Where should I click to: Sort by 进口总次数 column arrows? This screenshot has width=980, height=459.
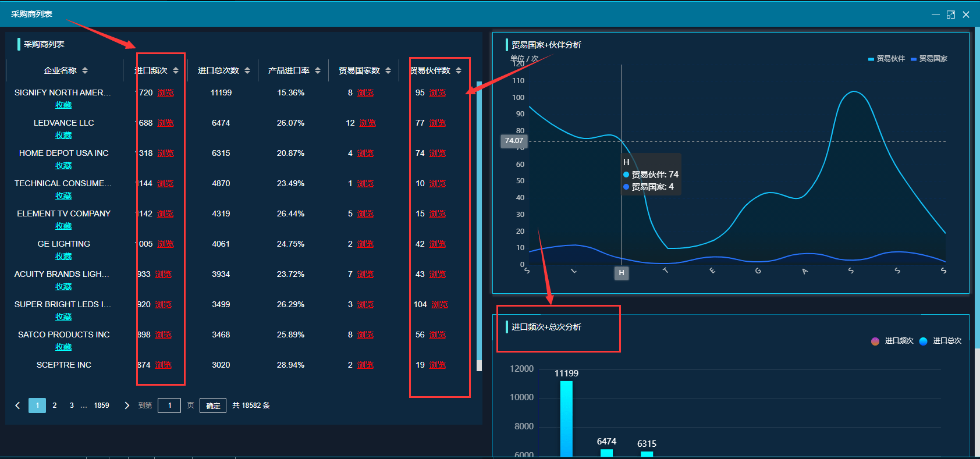[x=247, y=70]
